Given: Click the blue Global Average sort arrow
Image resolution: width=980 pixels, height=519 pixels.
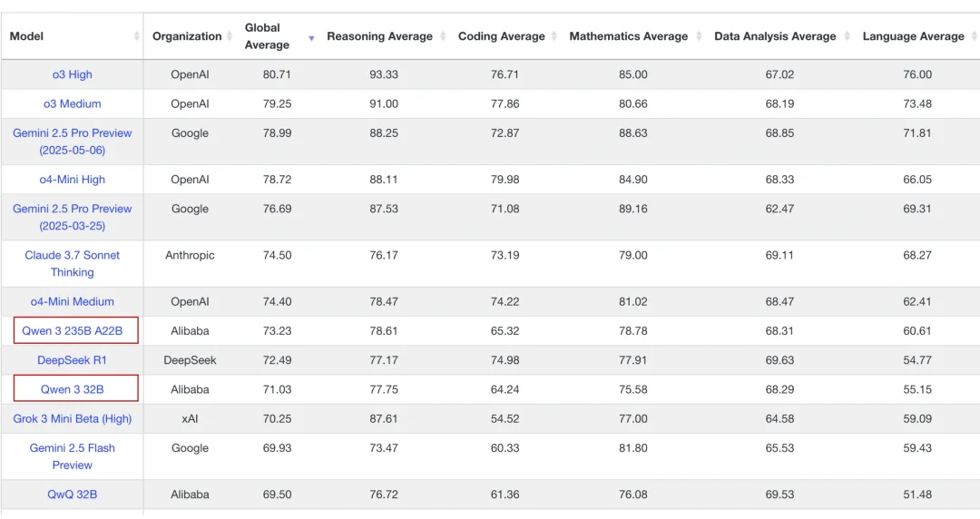Looking at the screenshot, I should 311,39.
